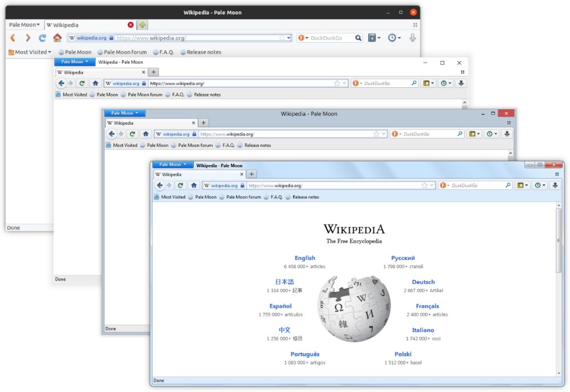Image resolution: width=570 pixels, height=392 pixels.
Task: Click orange Back arrow in the Ubuntu window
Action: coord(13,38)
